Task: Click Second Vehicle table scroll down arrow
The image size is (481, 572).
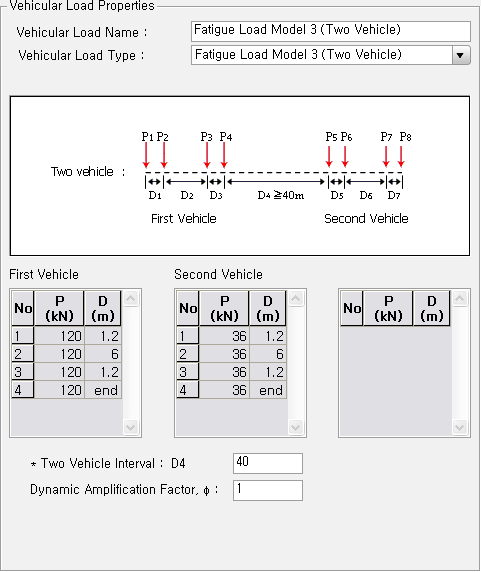Action: point(296,426)
